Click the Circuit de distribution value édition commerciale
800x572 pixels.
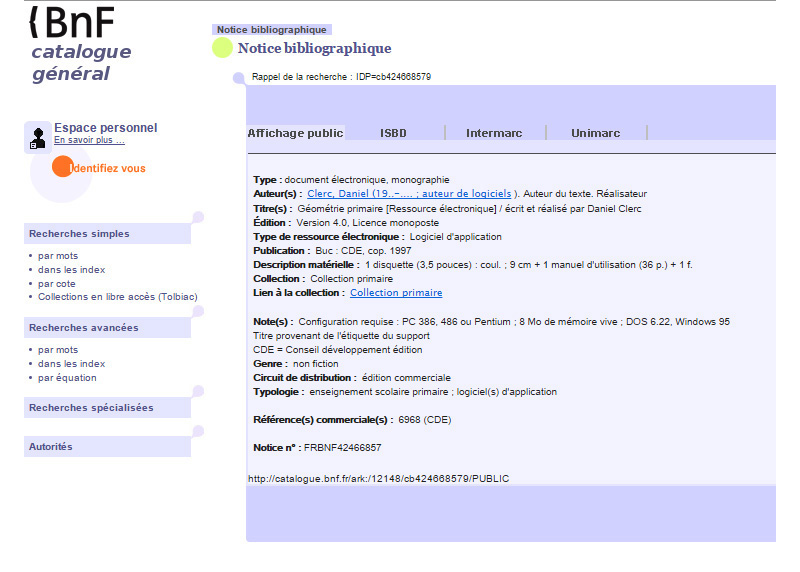pyautogui.click(x=406, y=378)
